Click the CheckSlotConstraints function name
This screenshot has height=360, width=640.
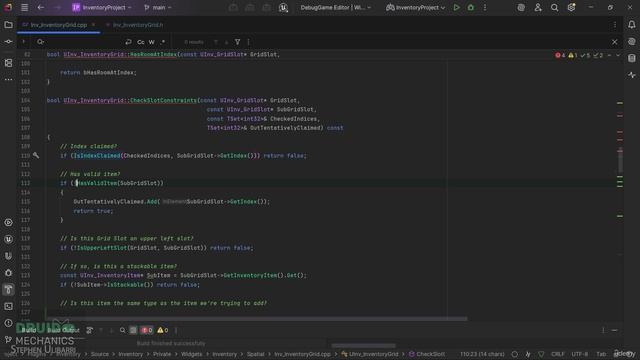(164, 100)
